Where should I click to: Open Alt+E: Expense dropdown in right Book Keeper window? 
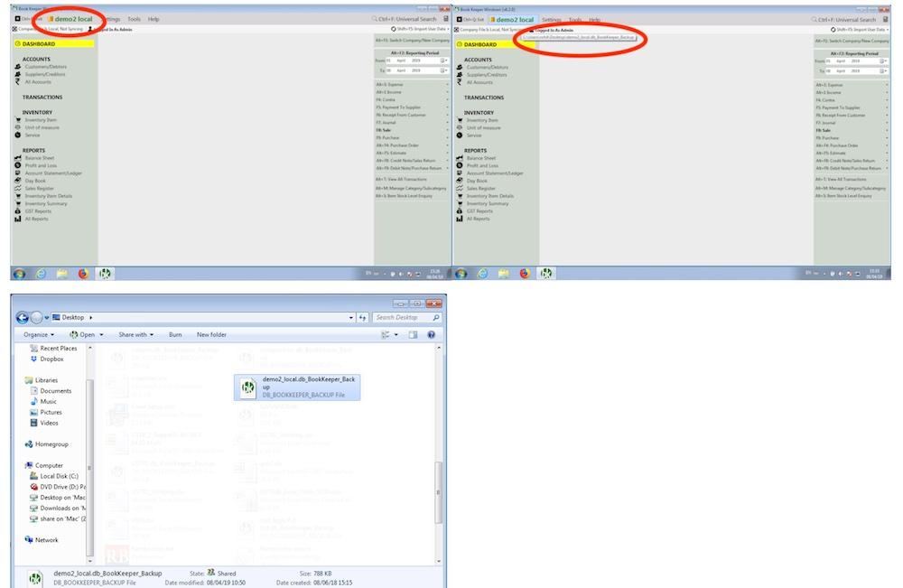(x=887, y=85)
